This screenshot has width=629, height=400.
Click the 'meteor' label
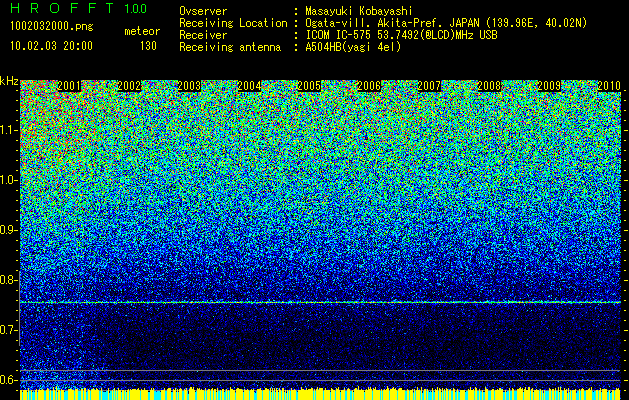142,31
